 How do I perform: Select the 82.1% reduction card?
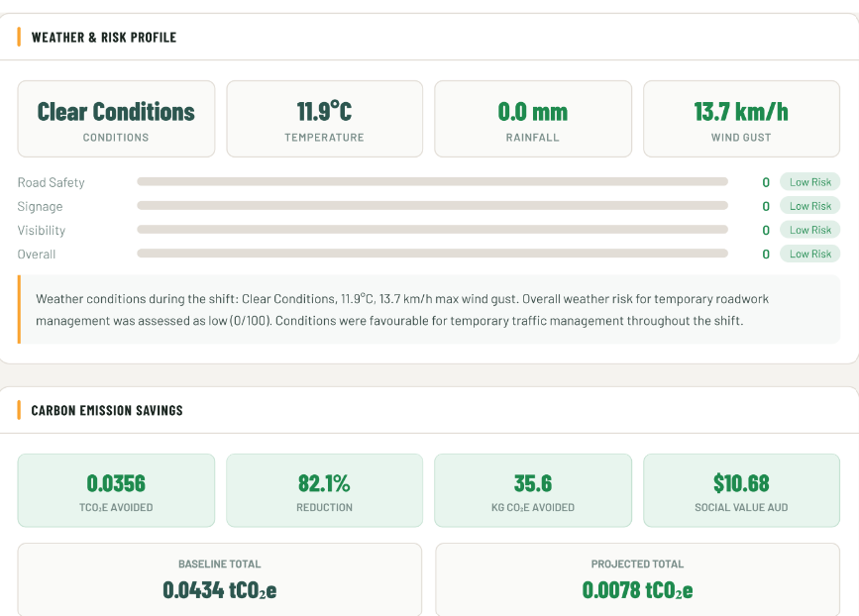pos(324,490)
